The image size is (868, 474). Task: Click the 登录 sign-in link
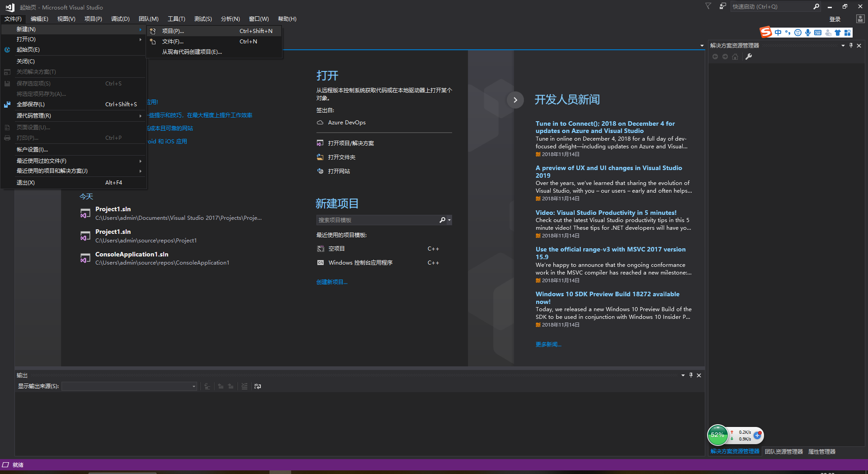click(x=835, y=19)
